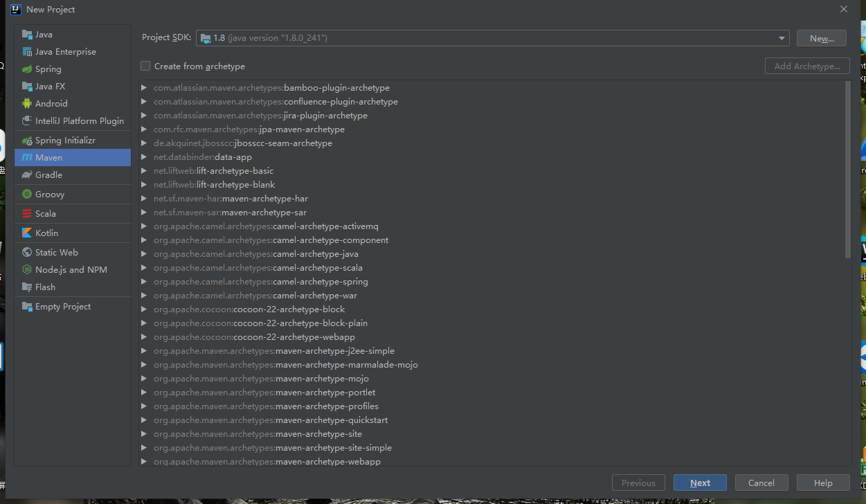Select maven-archetype-har row text
This screenshot has height=504, width=866.
click(231, 199)
